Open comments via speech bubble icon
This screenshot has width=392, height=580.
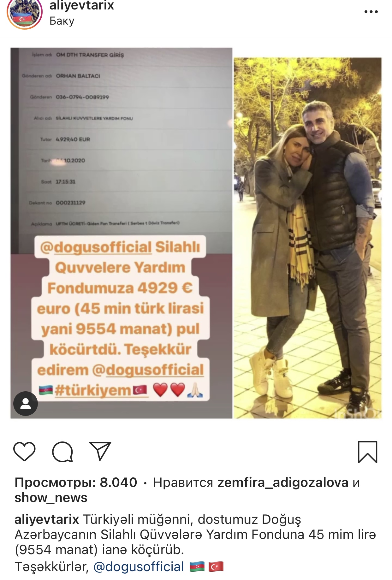tap(62, 452)
